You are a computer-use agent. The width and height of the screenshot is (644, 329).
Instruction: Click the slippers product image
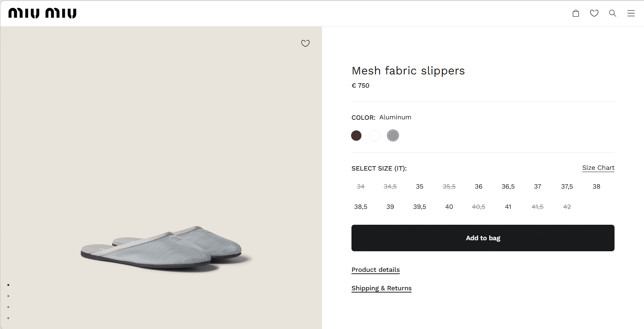point(161,248)
